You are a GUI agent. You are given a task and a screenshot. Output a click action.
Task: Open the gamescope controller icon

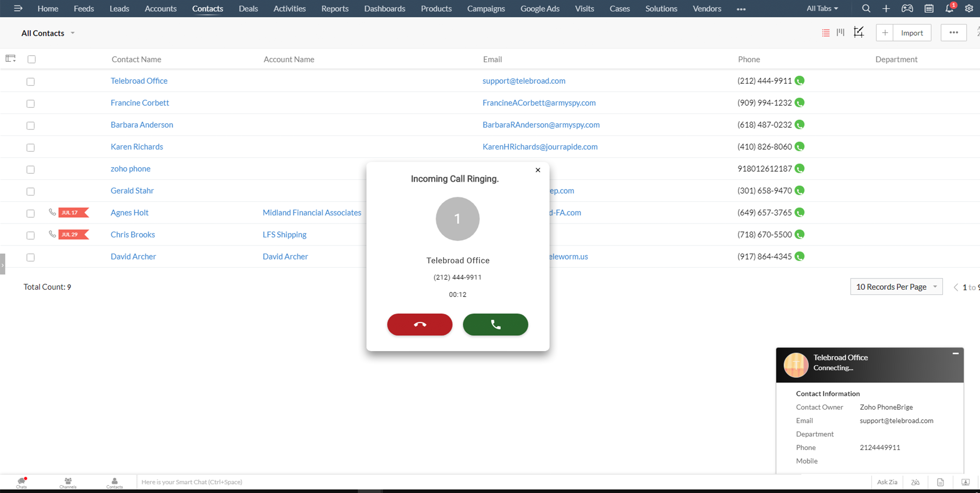907,9
